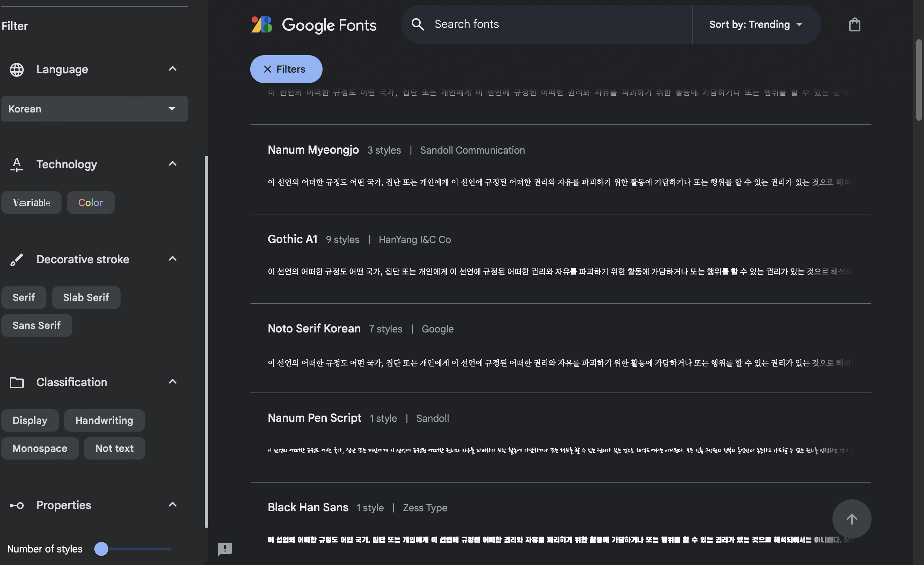Toggle the Display classification chip
Screen dimensions: 924x565
[30, 420]
